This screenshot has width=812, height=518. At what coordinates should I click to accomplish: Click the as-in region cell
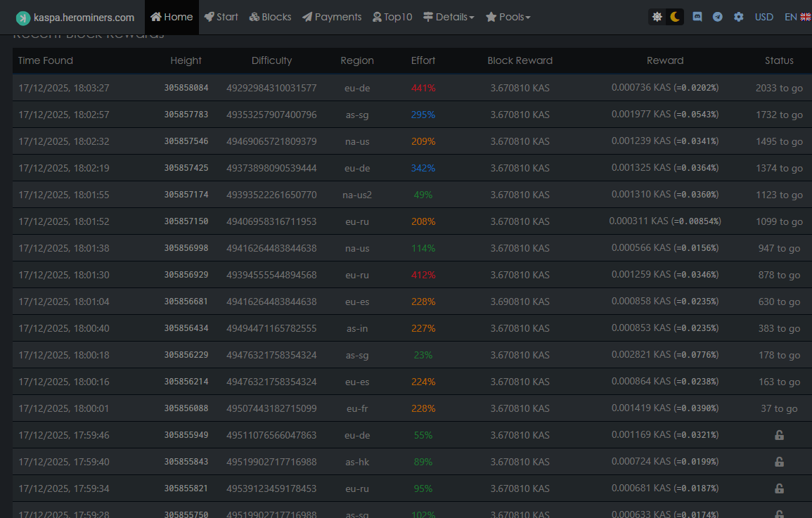357,328
